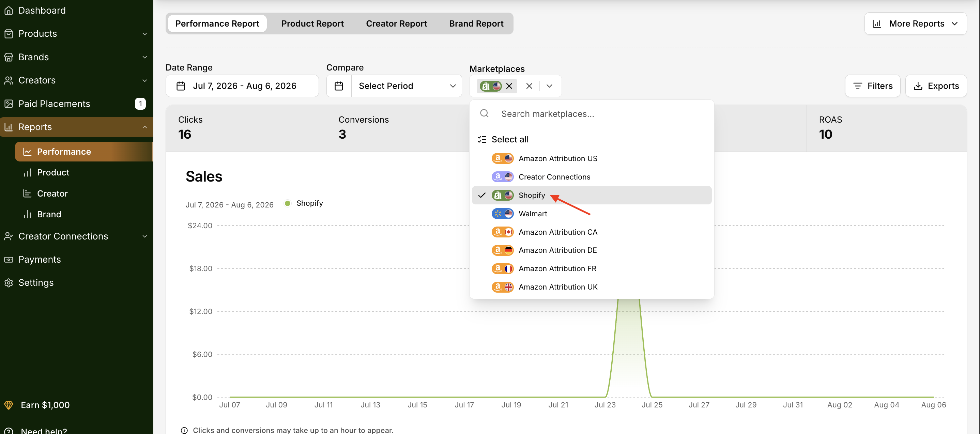Click the Creator sub-report chart icon
This screenshot has height=434, width=980.
(27, 193)
